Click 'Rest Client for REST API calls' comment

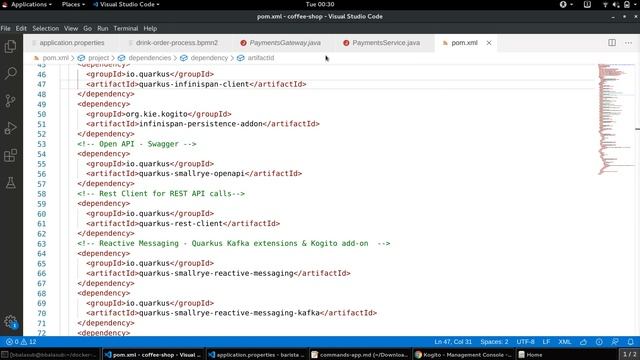pos(161,193)
